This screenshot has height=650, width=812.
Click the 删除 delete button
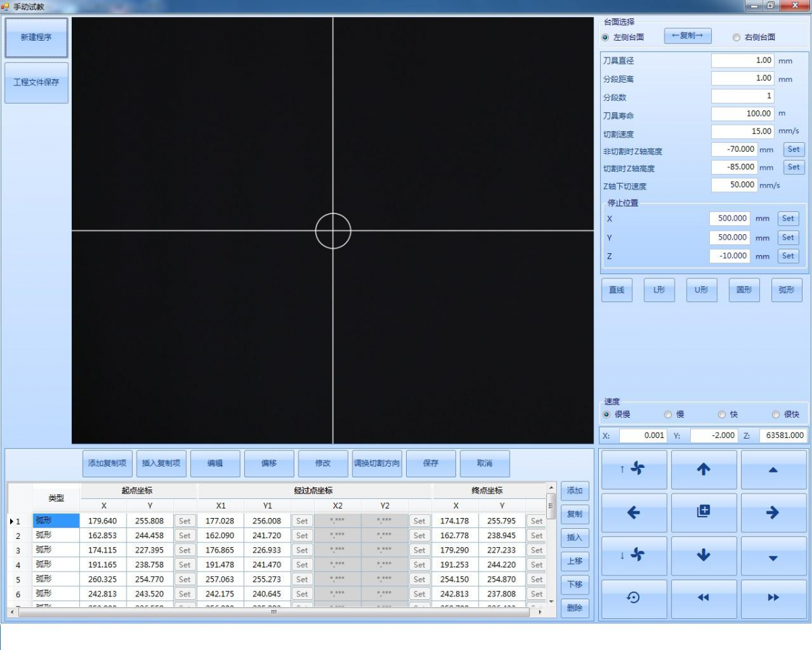574,608
